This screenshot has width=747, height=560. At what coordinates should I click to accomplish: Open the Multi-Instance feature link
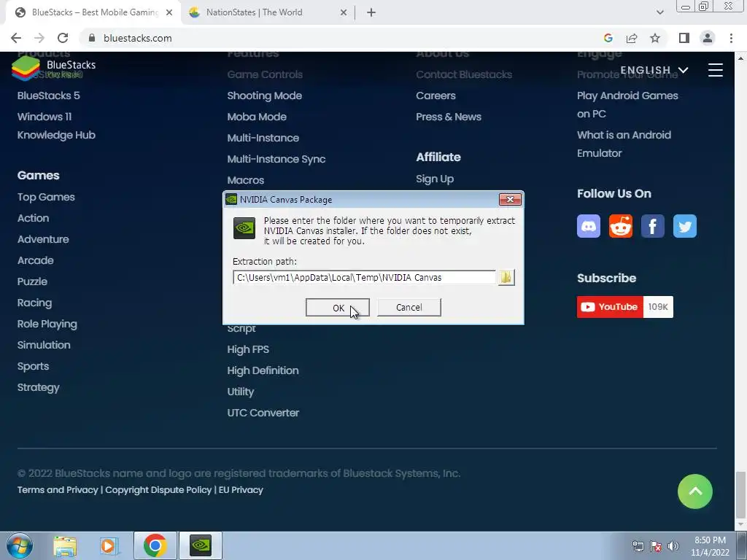pos(263,138)
